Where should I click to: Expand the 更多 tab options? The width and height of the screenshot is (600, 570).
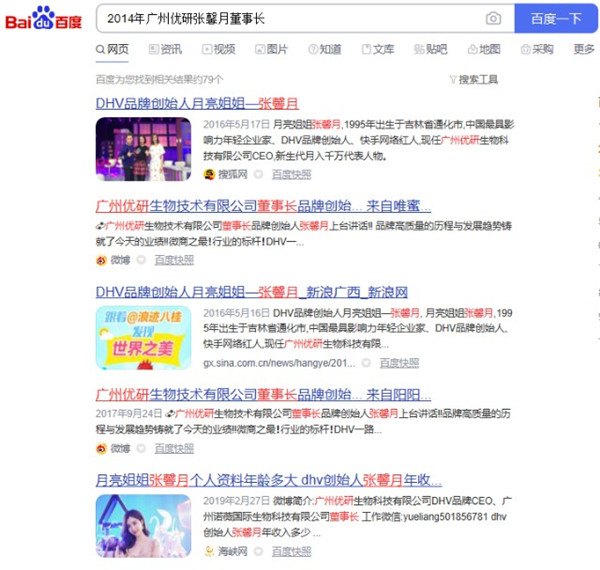pyautogui.click(x=584, y=49)
